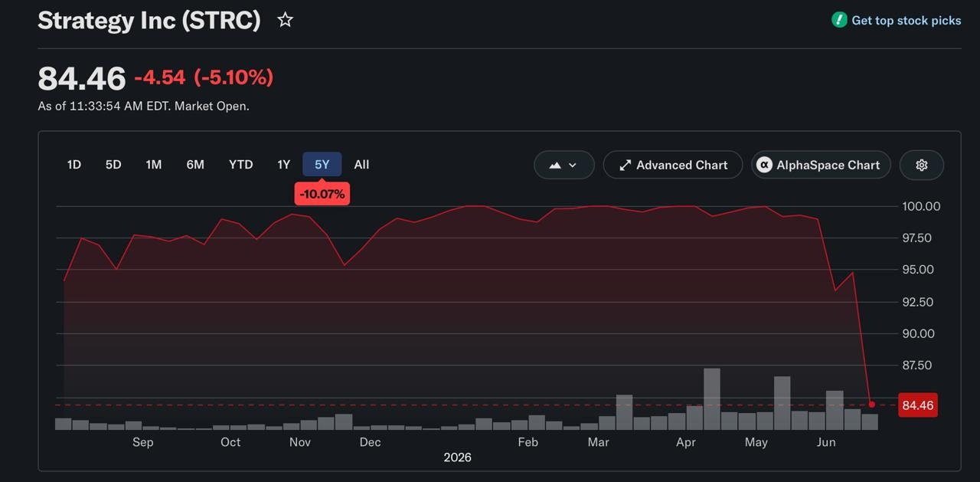This screenshot has height=482, width=980.
Task: Click the 84.46 current price tag on axis
Action: point(918,405)
